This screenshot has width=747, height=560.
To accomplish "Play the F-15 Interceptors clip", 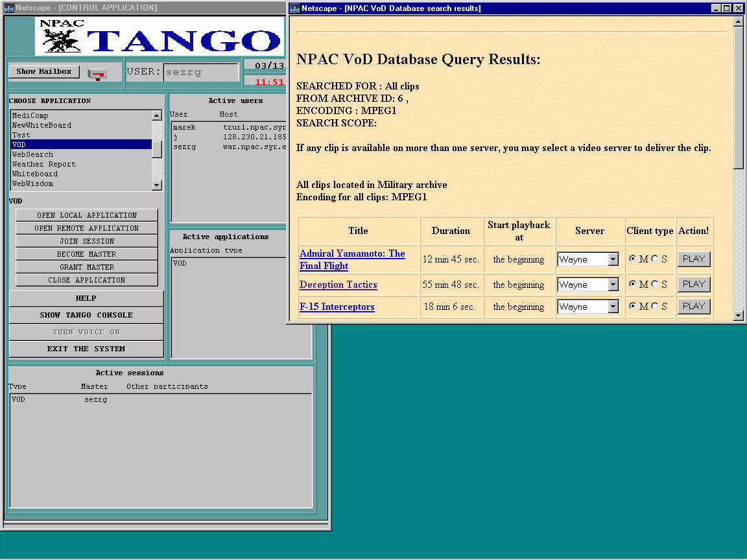I will [x=694, y=306].
